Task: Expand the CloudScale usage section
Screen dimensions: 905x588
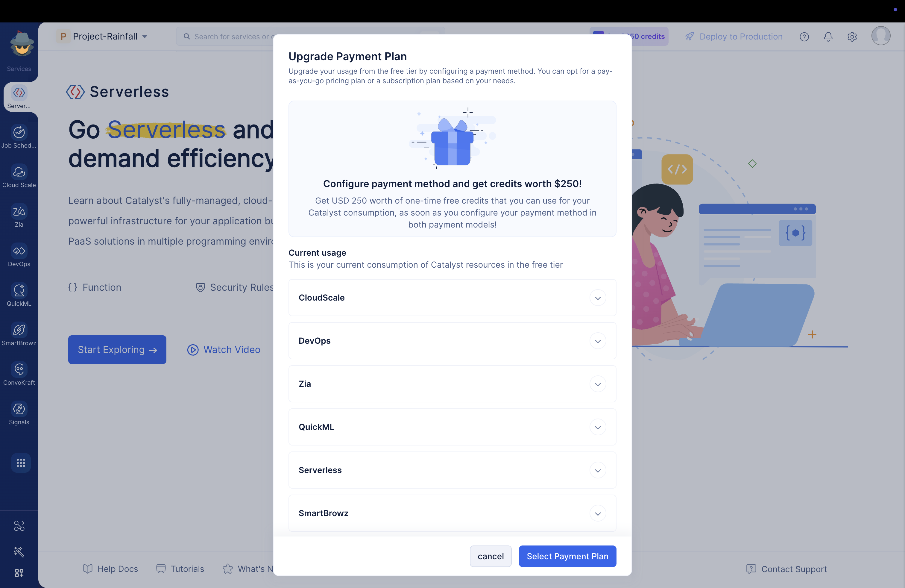Action: click(452, 298)
